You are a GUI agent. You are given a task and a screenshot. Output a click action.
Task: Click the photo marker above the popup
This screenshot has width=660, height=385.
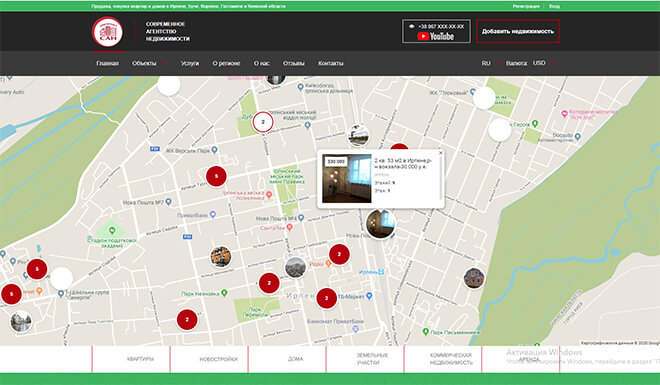(358, 135)
